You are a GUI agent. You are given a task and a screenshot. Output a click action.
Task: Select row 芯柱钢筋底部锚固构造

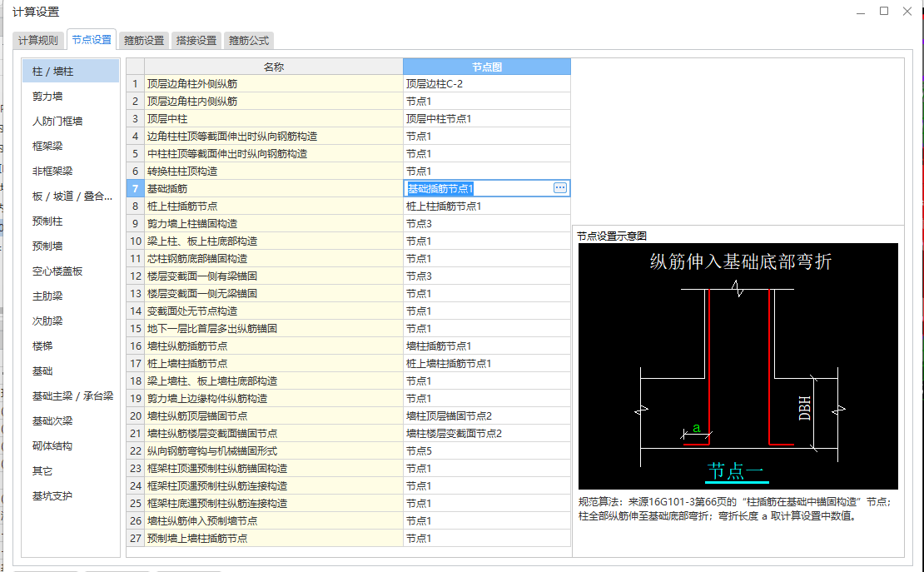tap(273, 259)
